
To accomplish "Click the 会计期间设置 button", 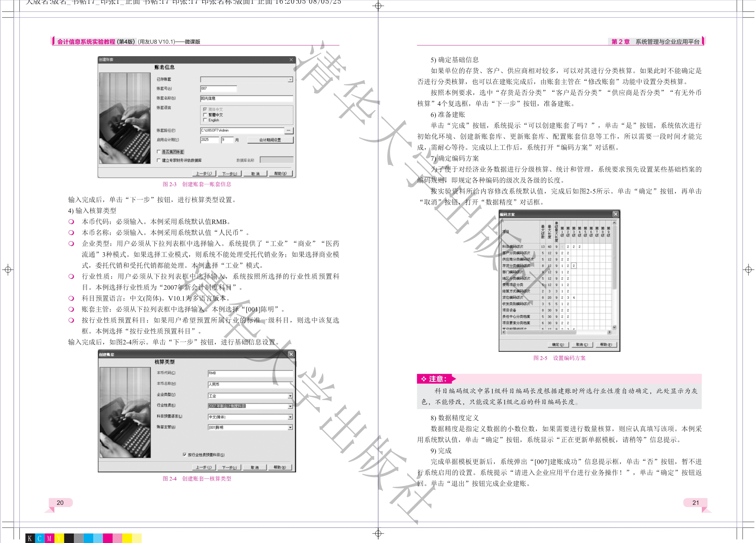I will 270,140.
